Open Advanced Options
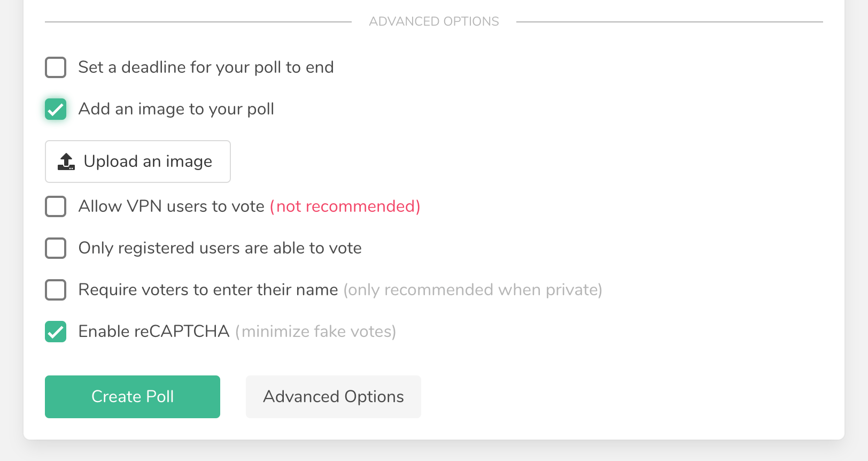This screenshot has width=868, height=461. click(x=333, y=396)
